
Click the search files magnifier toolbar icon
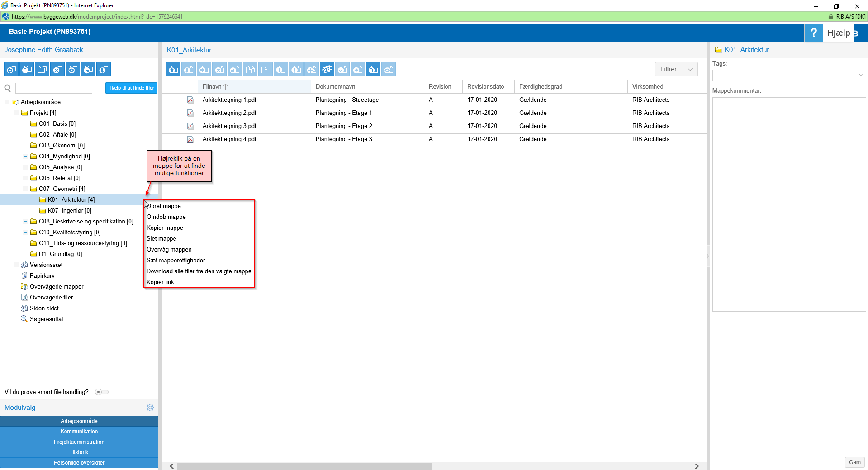[x=373, y=69]
